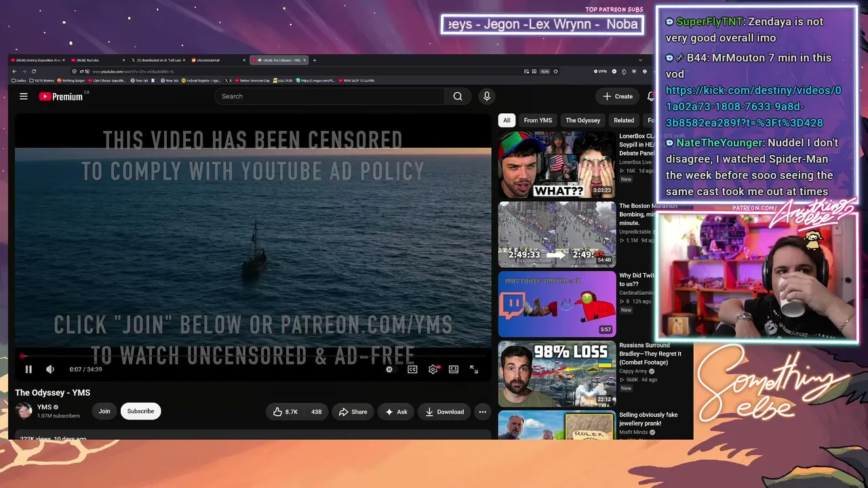Open more actions ellipsis menu

pos(482,411)
